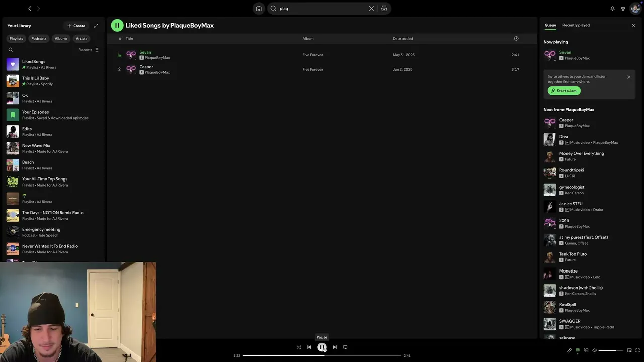Seek within the song progress bar
The image size is (644, 362).
322,355
